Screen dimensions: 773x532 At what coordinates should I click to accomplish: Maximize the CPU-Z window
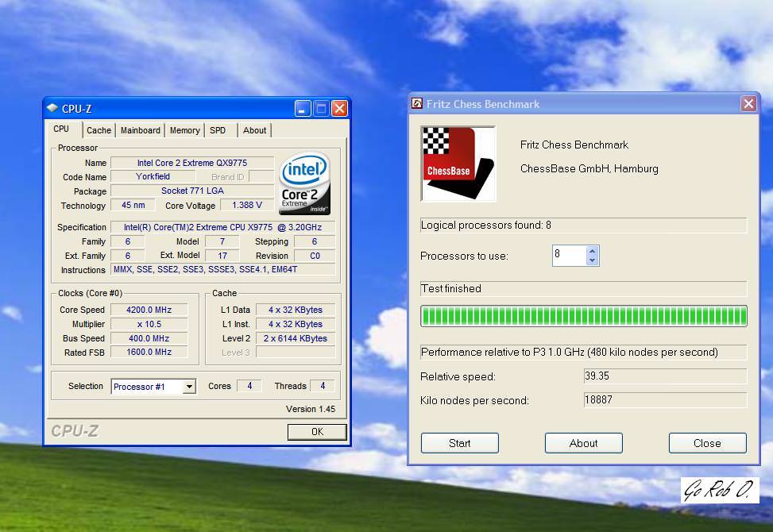point(321,108)
